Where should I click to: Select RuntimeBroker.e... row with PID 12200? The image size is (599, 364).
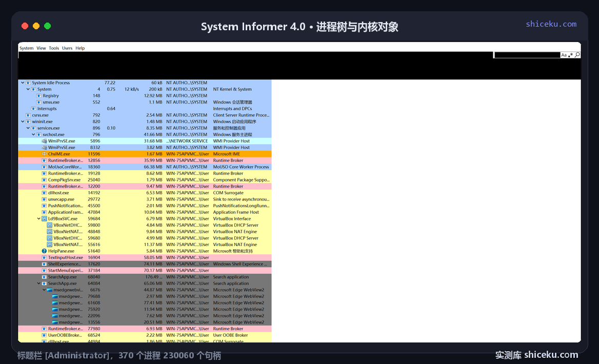145,187
